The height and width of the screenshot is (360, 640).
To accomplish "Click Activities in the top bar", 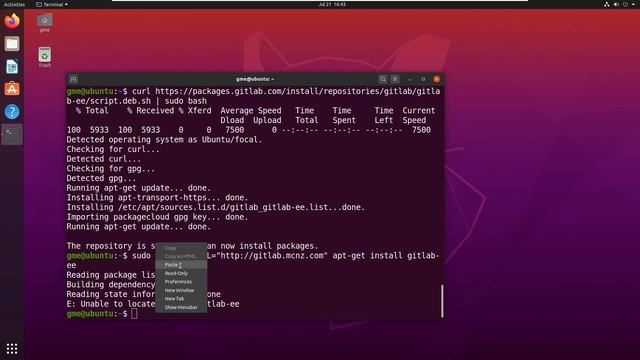I will point(14,4).
